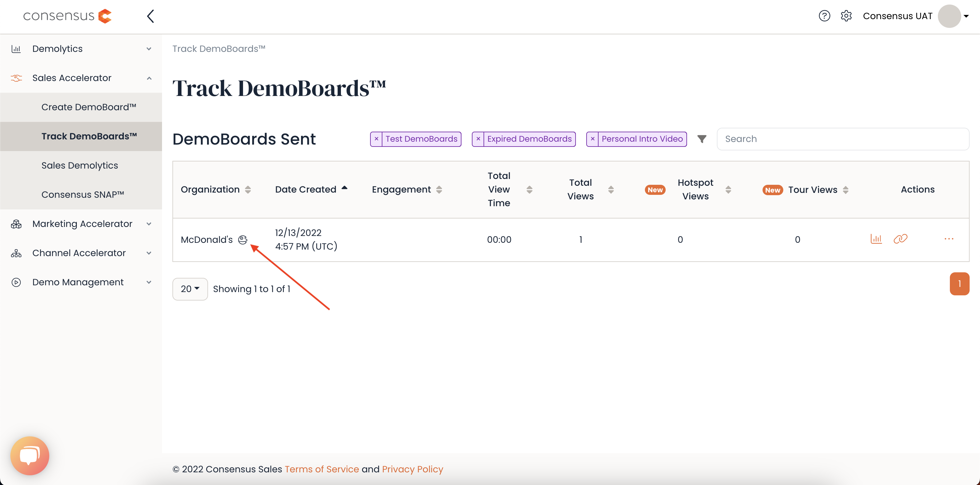Open three-dot more actions menu
The width and height of the screenshot is (980, 485).
pos(949,239)
